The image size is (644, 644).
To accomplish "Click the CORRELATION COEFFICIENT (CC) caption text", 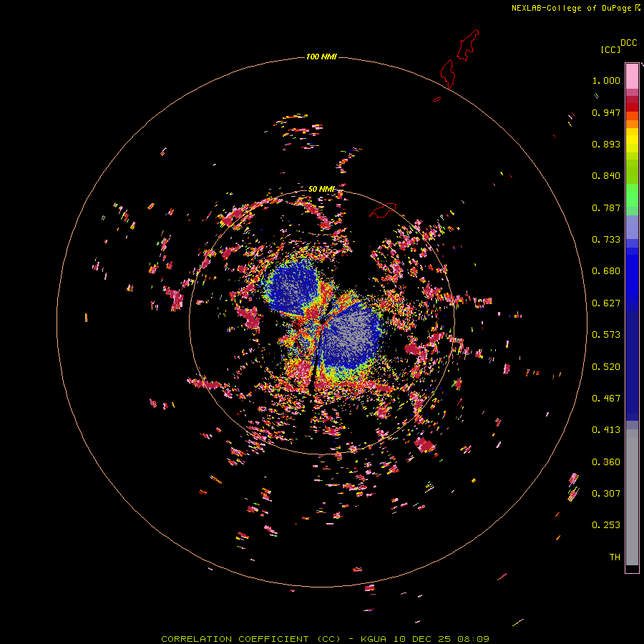I will click(250, 639).
